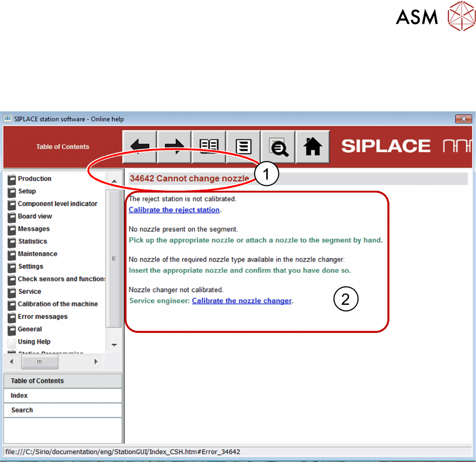Select Calibration of the machine topic

click(58, 304)
